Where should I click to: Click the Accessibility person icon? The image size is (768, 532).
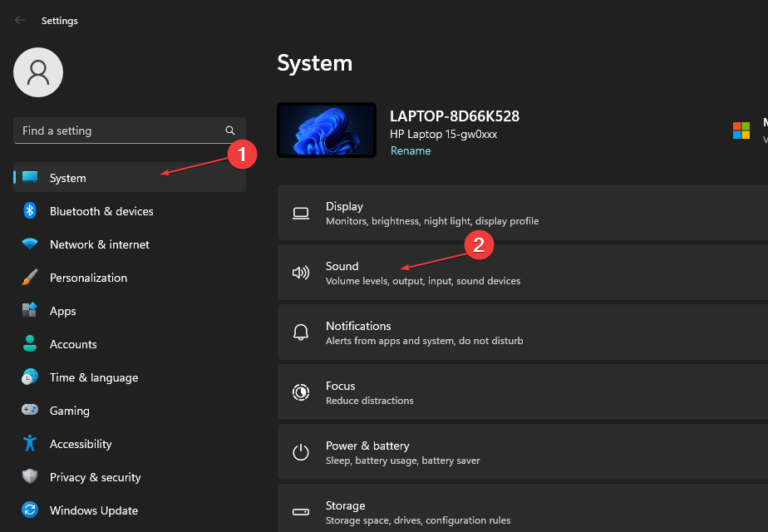(28, 444)
